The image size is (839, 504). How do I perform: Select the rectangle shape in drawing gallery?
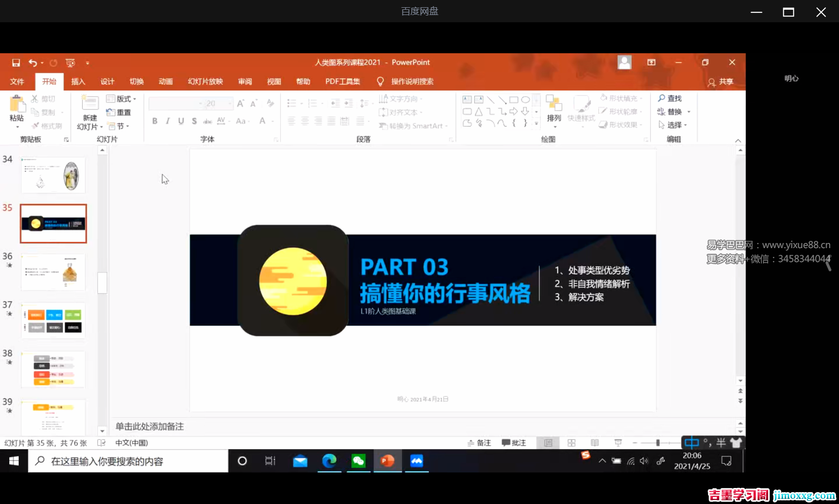(x=514, y=99)
